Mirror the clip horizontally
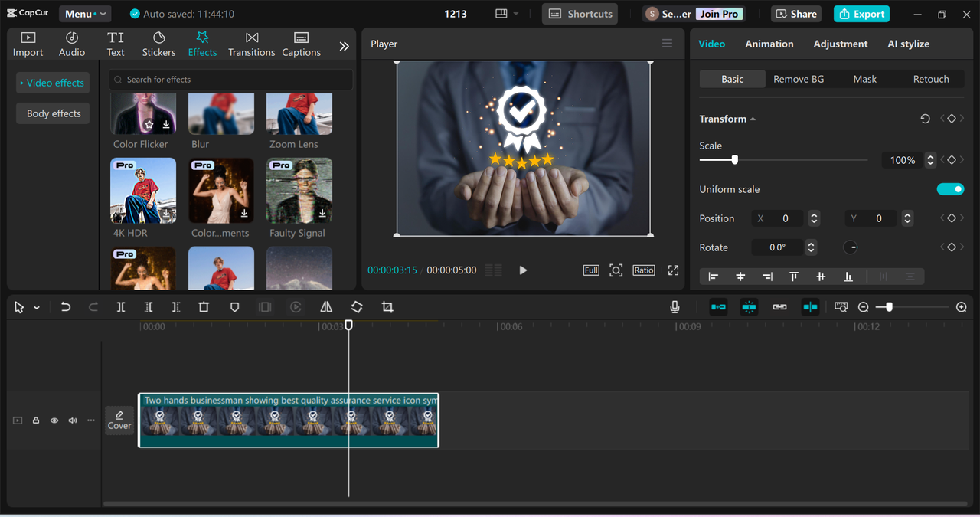Viewport: 980px width, 517px height. (326, 307)
